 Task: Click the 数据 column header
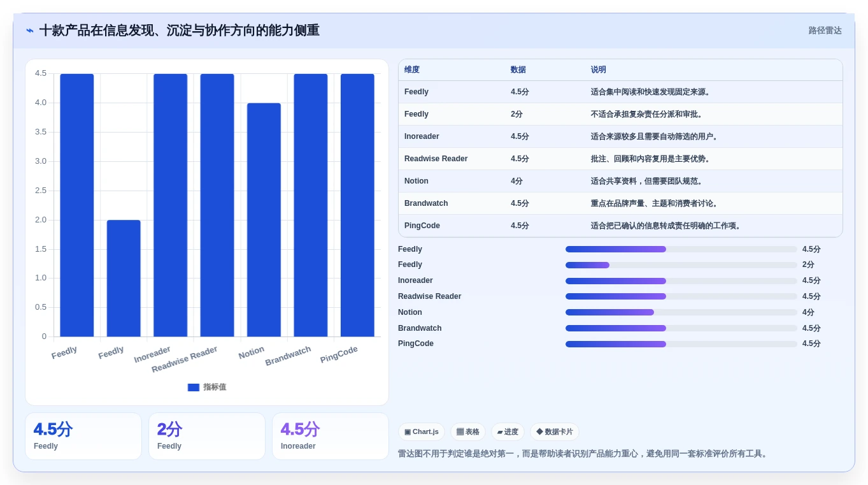518,70
